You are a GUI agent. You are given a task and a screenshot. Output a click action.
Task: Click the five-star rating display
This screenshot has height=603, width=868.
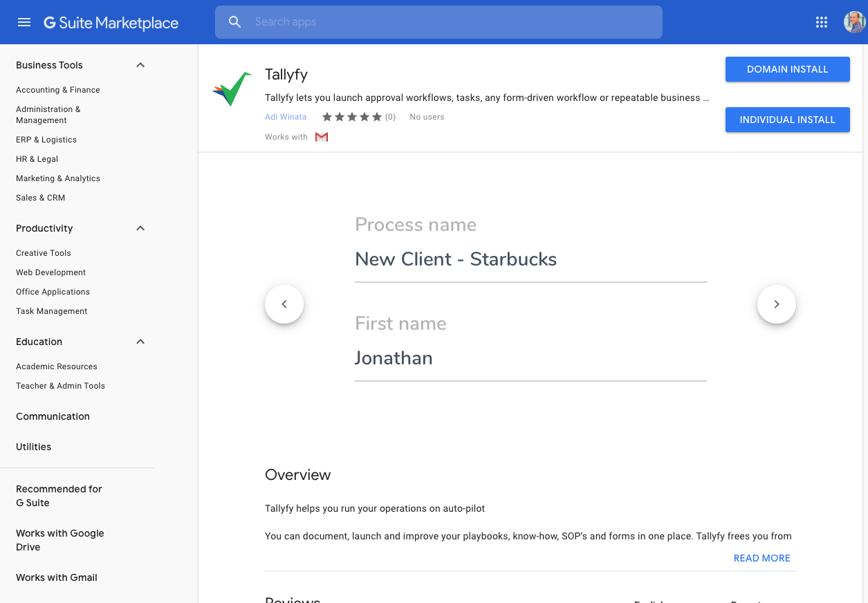click(x=351, y=117)
